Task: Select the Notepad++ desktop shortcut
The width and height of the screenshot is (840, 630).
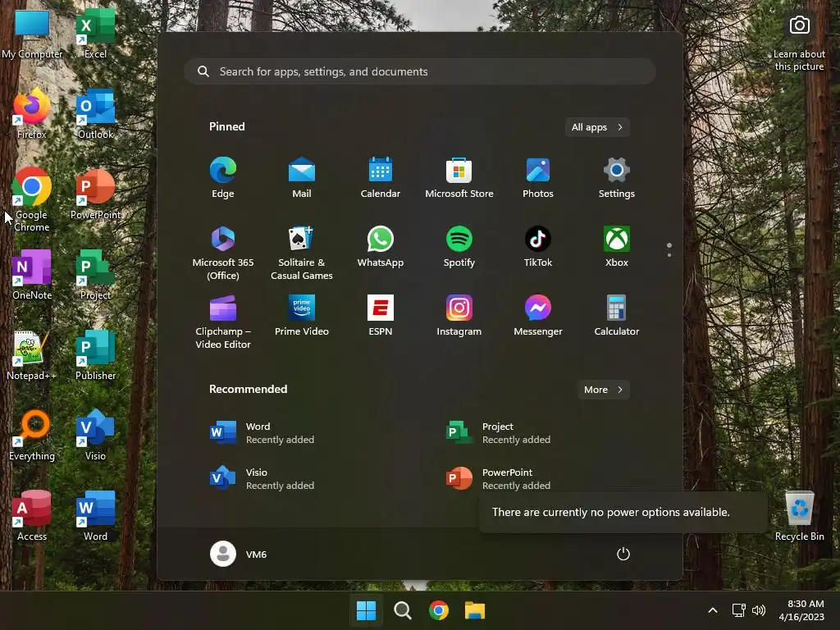Action: point(32,356)
